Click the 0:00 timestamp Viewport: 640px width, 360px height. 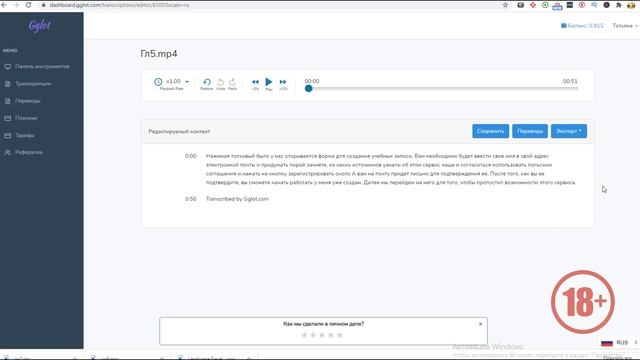(x=191, y=156)
